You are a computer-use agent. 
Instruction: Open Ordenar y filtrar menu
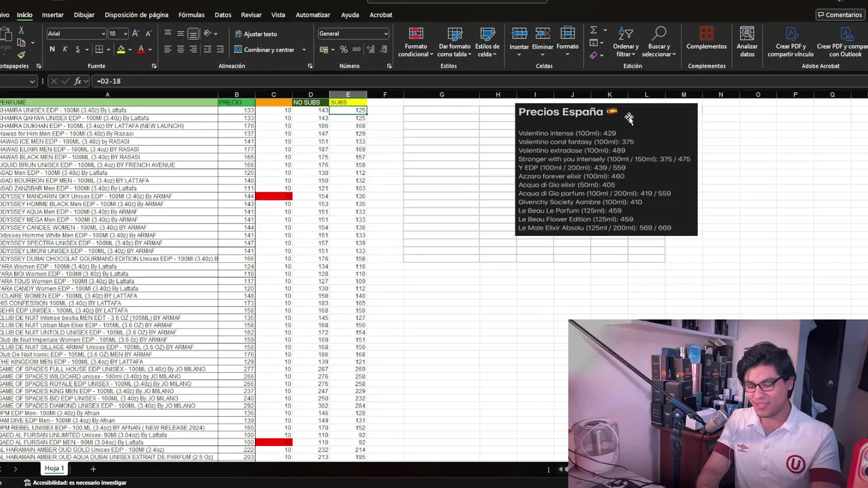point(625,42)
